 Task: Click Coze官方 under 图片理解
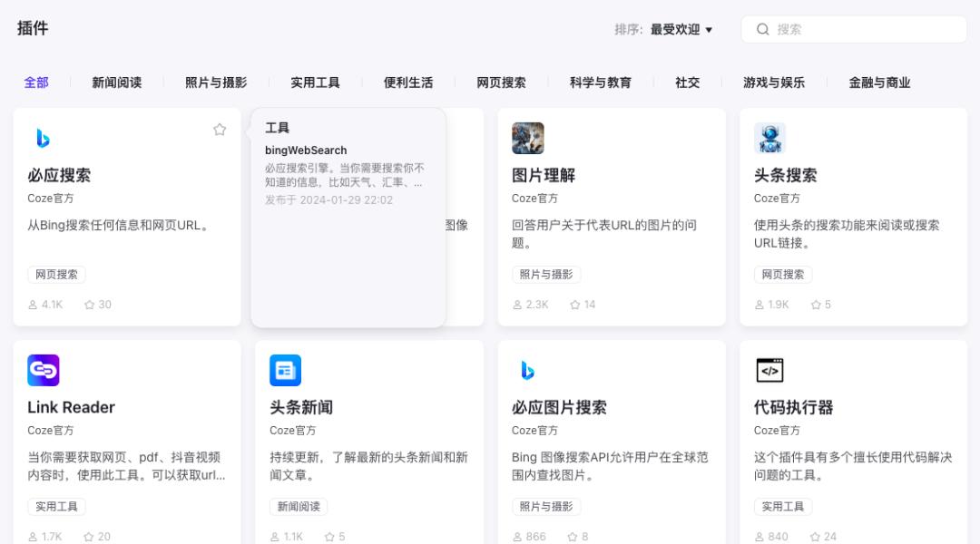(x=534, y=199)
